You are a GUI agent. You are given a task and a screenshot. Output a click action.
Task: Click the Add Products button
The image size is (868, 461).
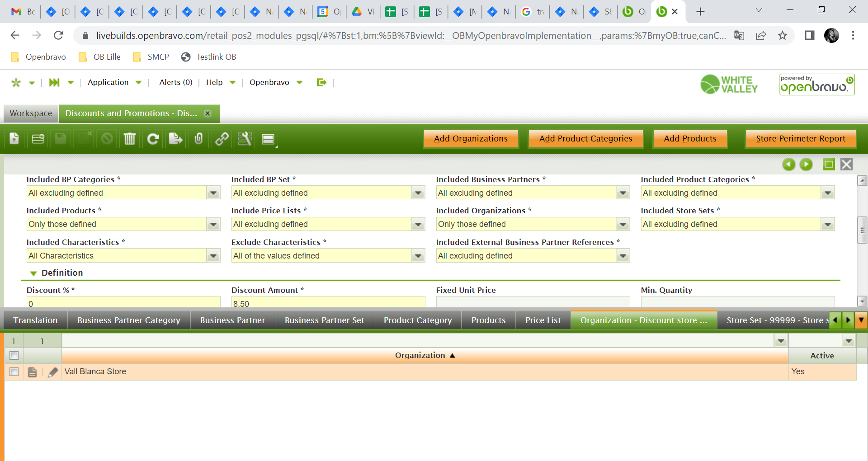[x=690, y=139]
